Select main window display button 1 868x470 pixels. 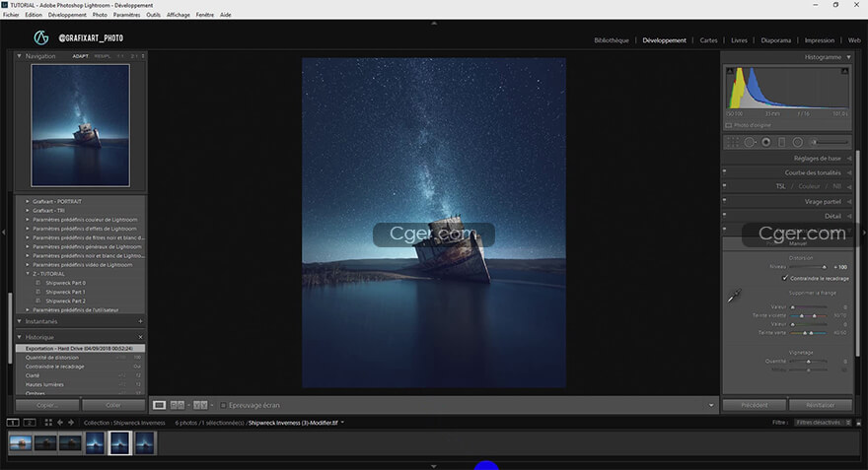[12, 423]
